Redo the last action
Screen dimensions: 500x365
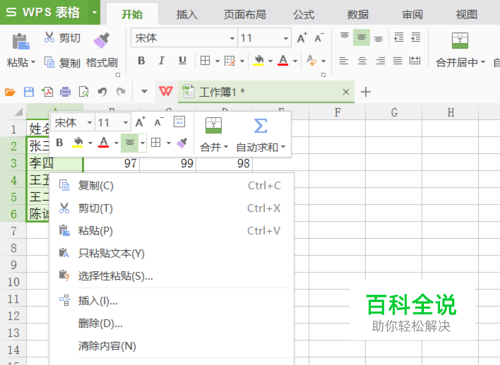(121, 92)
